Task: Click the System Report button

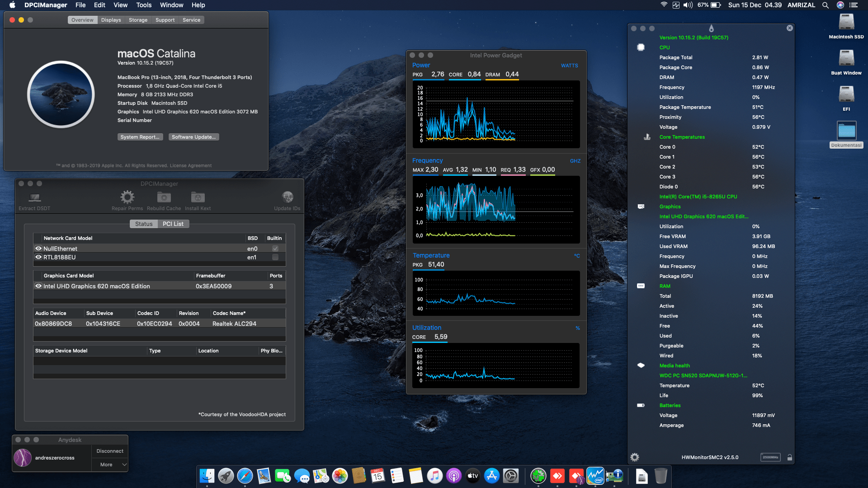Action: coord(140,136)
